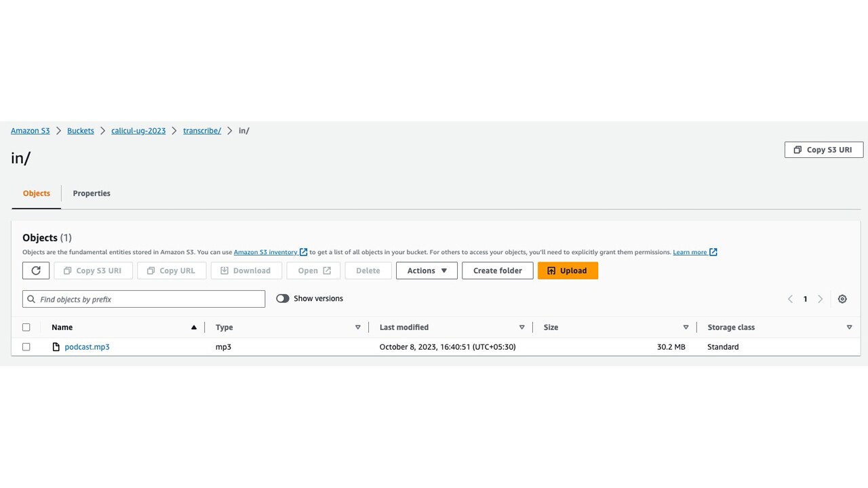Screen dimensions: 868x488
Task: Go to next page arrow in pagination
Action: pyautogui.click(x=820, y=299)
